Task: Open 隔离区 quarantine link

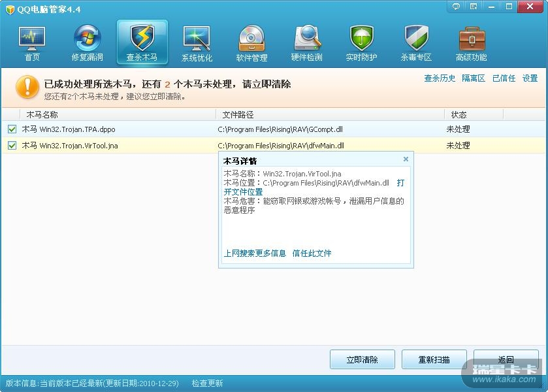Action: [x=474, y=78]
